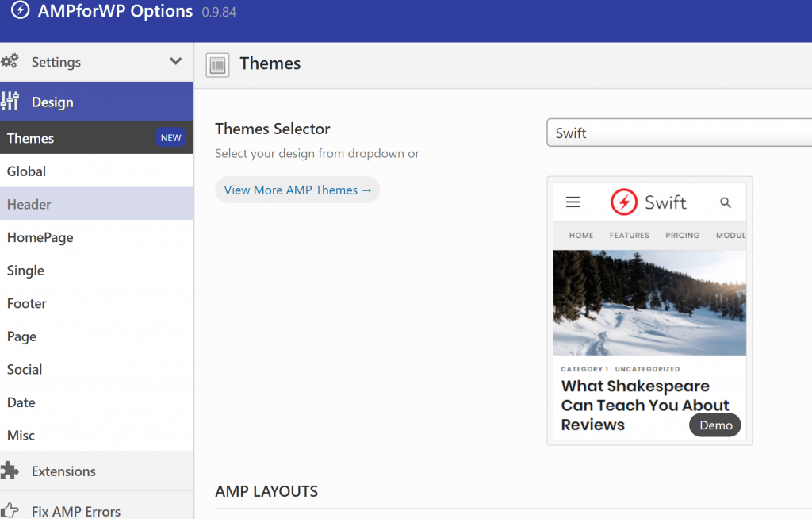Click the hamburger menu icon in Swift preview
This screenshot has width=812, height=519.
click(x=573, y=202)
